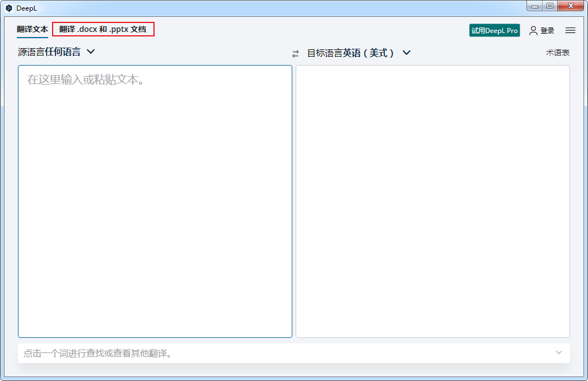Expand the 目标语言英语（美式）target language dropdown
This screenshot has height=381, width=588.
359,53
